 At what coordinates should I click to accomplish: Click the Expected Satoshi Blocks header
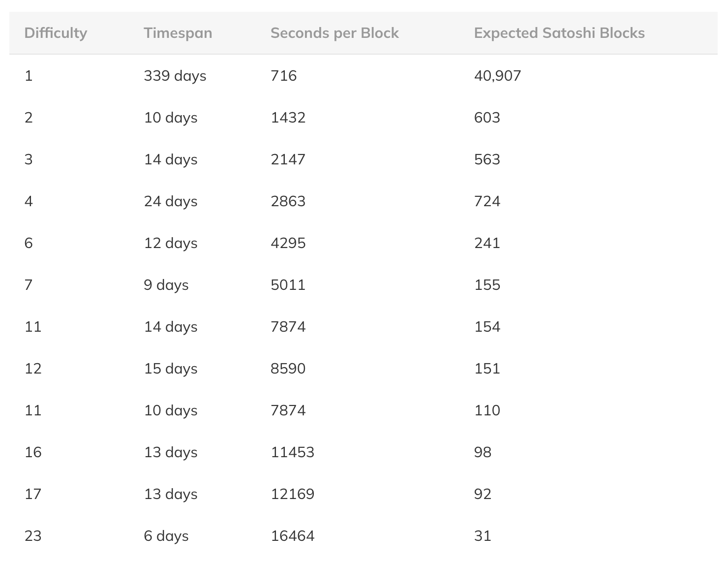click(559, 33)
